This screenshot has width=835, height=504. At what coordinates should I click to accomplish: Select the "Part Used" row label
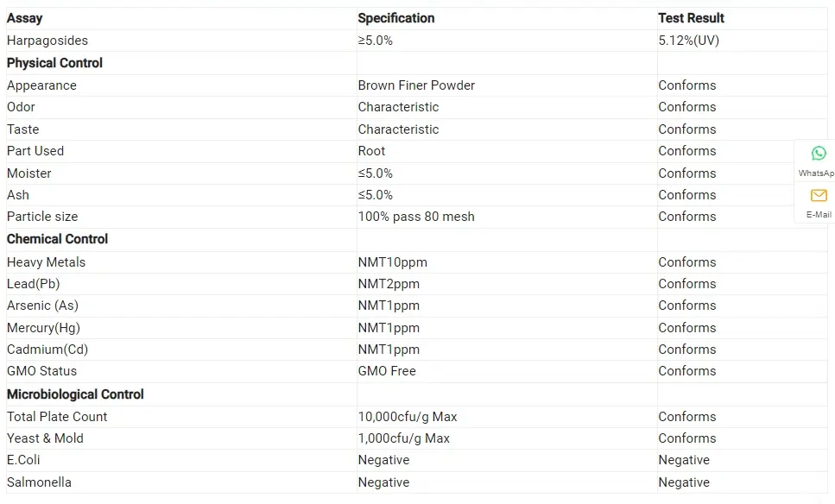(x=35, y=151)
